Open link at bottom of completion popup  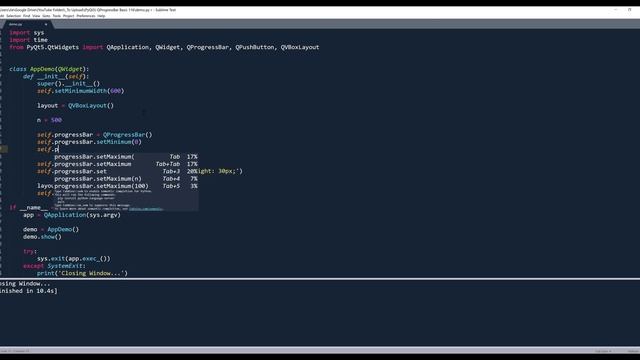click(146, 209)
